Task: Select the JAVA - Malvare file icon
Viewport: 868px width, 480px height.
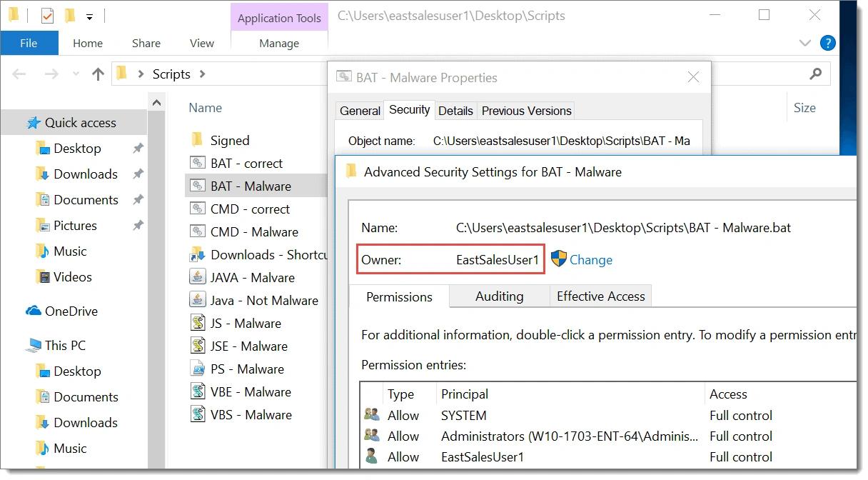Action: [x=198, y=277]
